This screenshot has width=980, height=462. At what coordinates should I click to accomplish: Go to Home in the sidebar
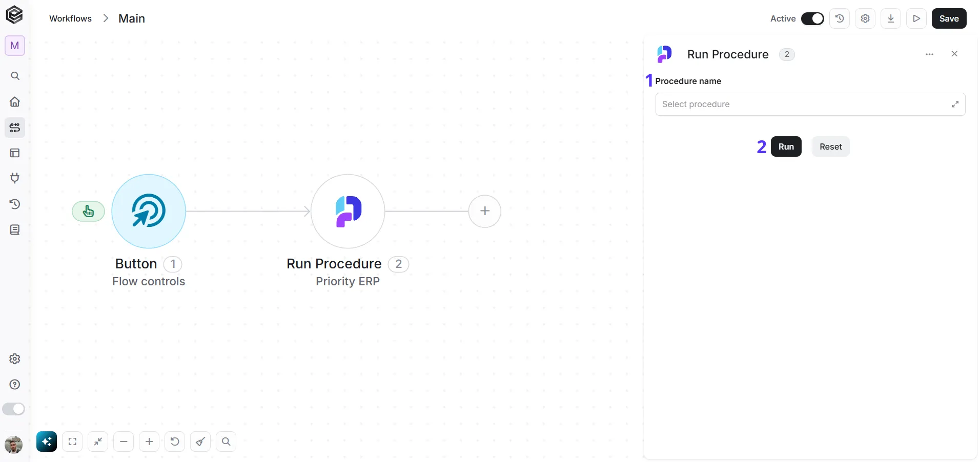tap(15, 101)
